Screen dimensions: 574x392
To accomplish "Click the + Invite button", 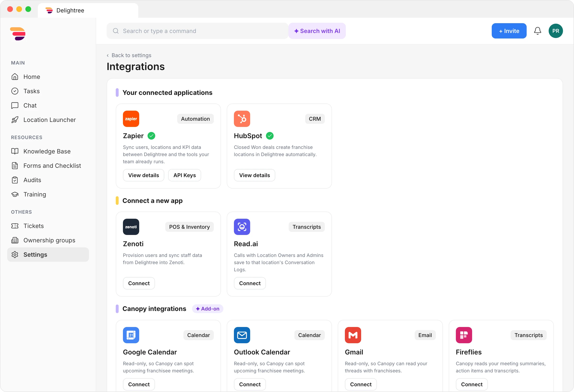I will tap(509, 31).
